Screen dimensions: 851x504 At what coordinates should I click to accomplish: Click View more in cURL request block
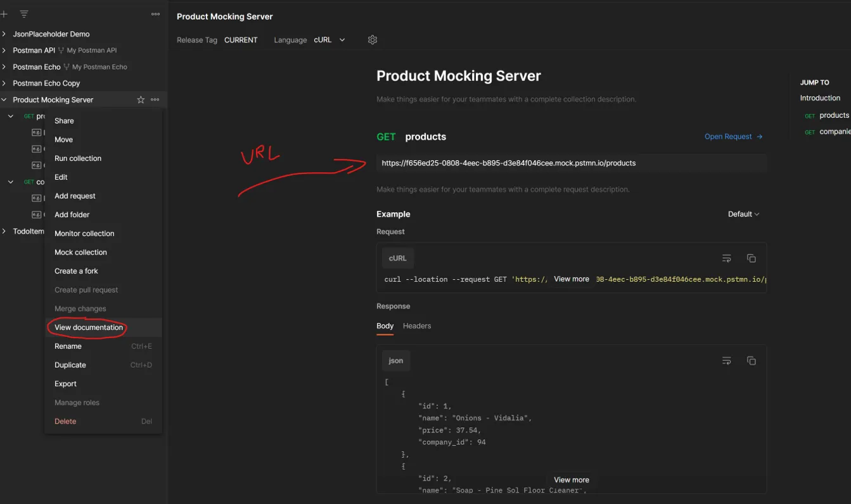pyautogui.click(x=572, y=279)
